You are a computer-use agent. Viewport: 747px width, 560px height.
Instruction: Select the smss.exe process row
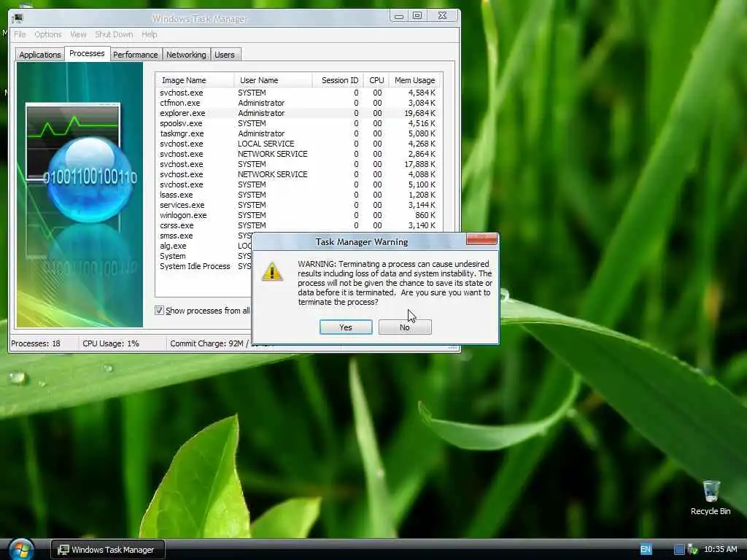click(x=204, y=236)
